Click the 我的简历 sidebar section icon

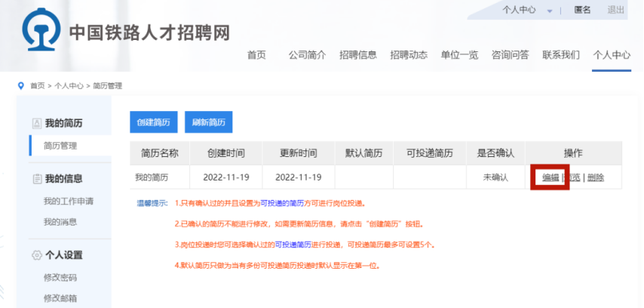35,123
